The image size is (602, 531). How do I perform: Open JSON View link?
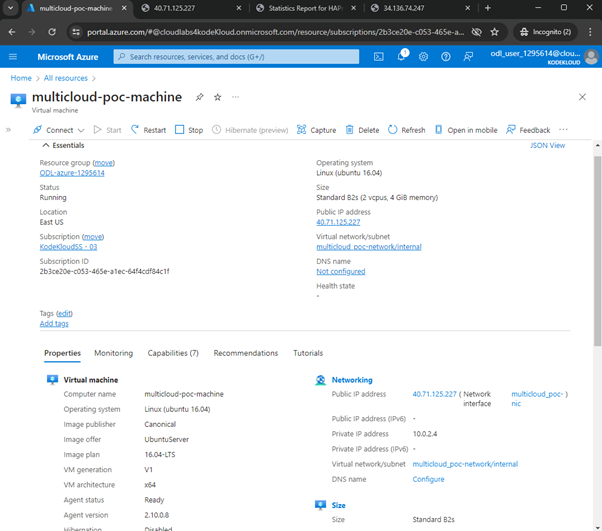(x=547, y=146)
